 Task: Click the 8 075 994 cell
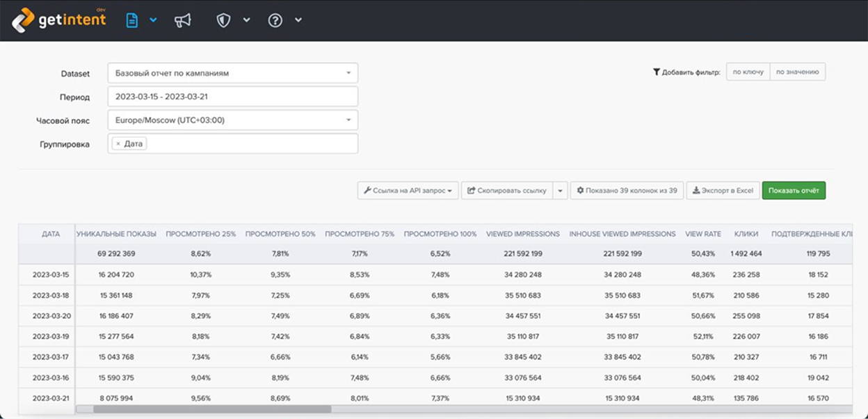(x=116, y=398)
